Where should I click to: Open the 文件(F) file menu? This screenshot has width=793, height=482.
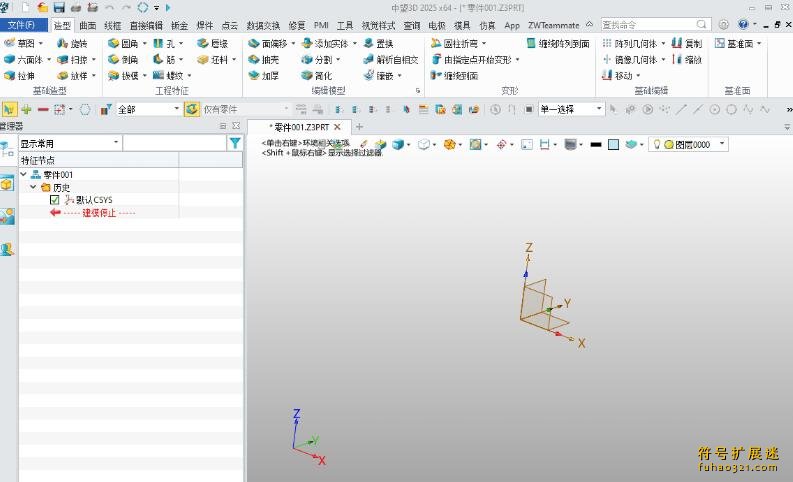tap(24, 25)
